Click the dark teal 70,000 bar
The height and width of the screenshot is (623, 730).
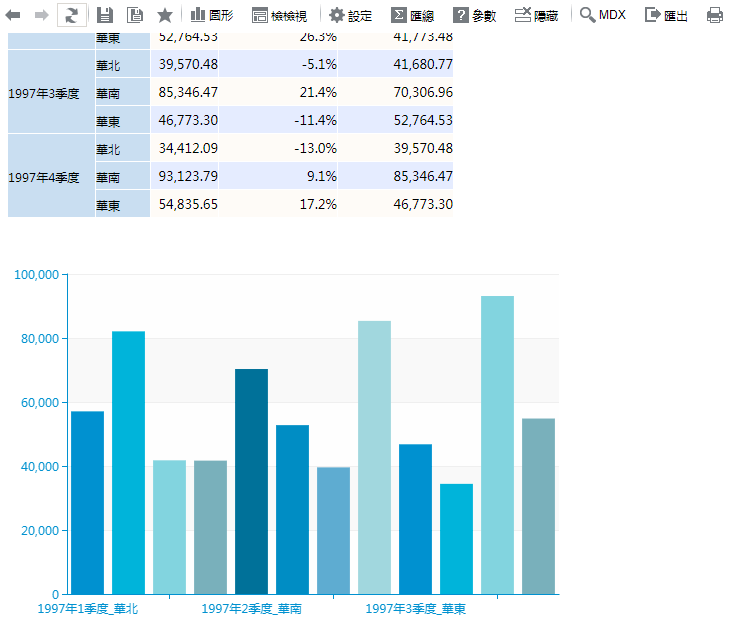(251, 481)
